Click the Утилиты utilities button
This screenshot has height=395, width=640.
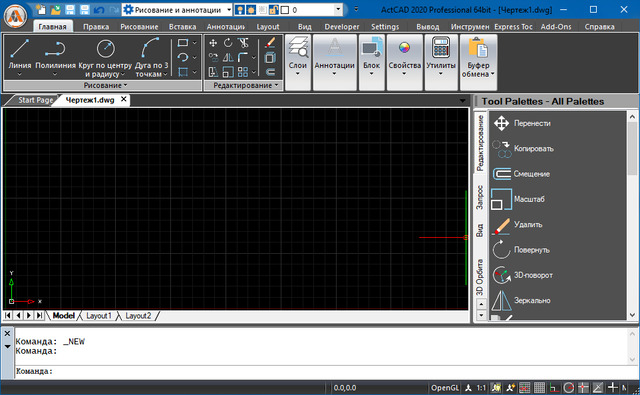coord(441,62)
